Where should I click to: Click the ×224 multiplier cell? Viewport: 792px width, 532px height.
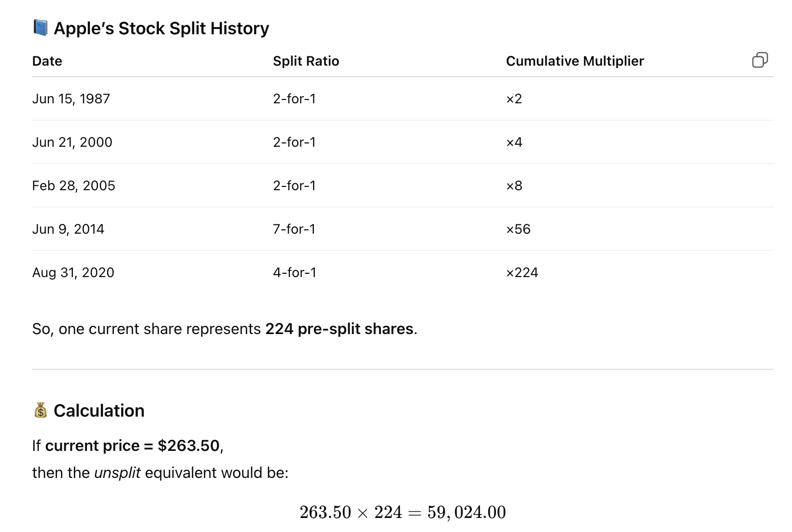(522, 273)
